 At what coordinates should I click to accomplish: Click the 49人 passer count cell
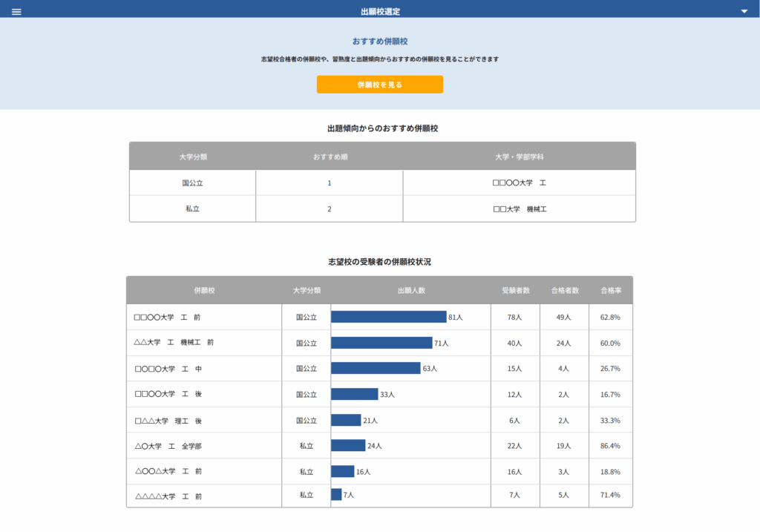click(564, 317)
